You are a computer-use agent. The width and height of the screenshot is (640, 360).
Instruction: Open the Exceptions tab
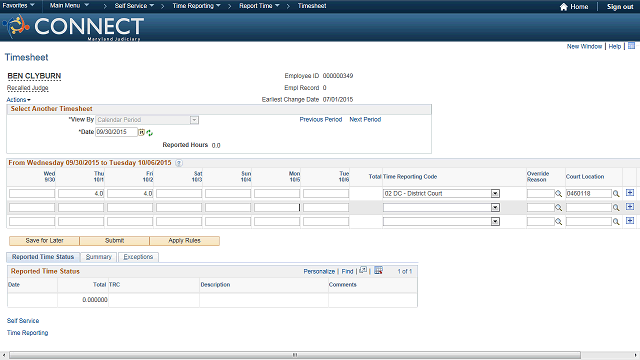[x=138, y=257]
